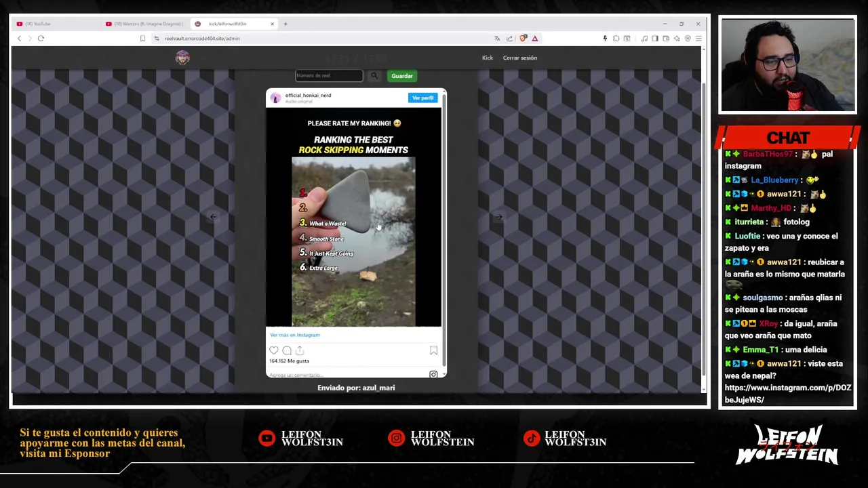Click soulgasmo username in chat
The width and height of the screenshot is (868, 488).
click(763, 298)
